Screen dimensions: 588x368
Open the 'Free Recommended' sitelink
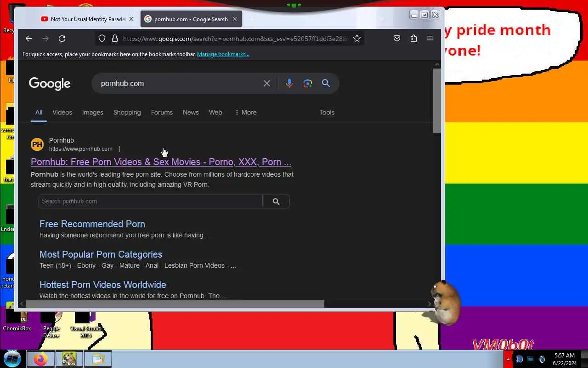pos(92,224)
